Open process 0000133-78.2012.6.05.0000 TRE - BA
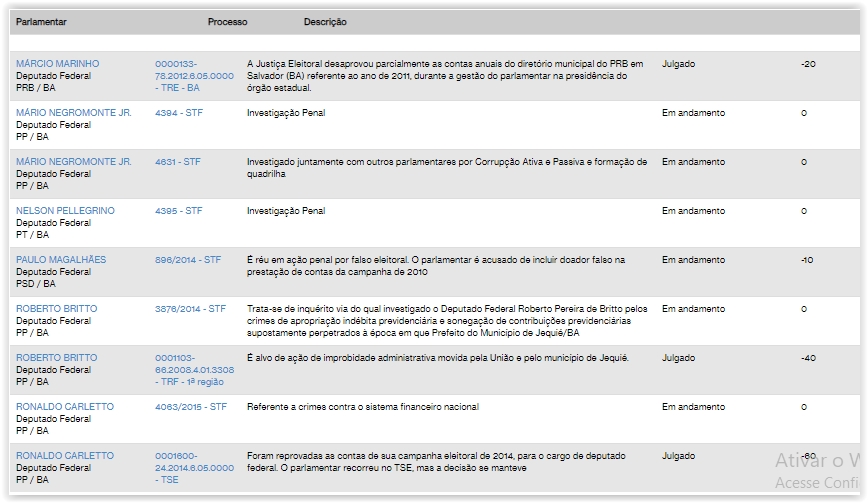868x503 pixels. coord(194,76)
